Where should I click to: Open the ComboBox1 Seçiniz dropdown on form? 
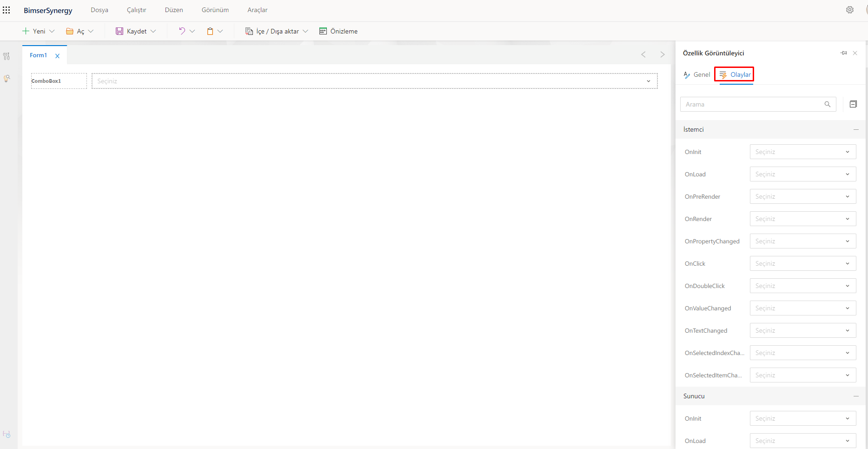(x=375, y=81)
